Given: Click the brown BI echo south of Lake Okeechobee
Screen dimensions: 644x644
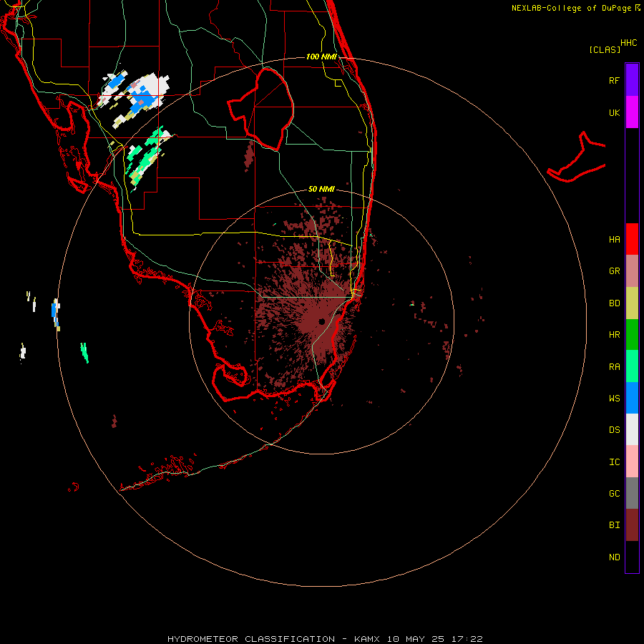Looking at the screenshot, I should pos(249,156).
